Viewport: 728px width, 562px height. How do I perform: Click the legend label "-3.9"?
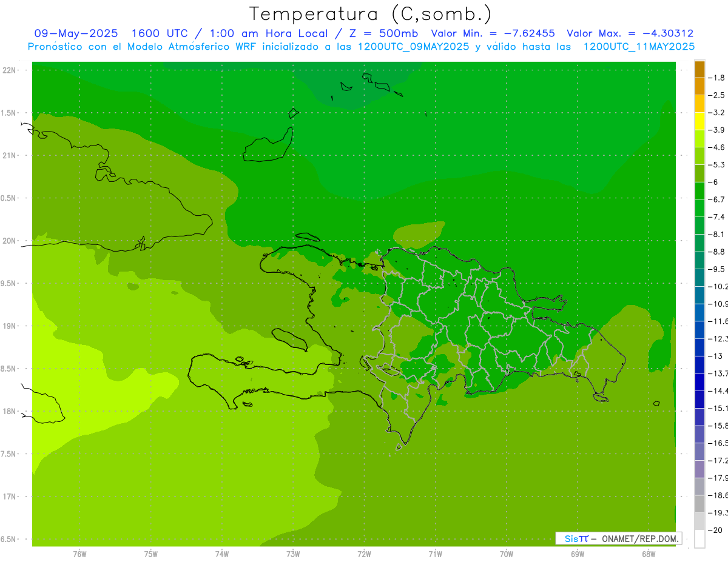point(718,130)
